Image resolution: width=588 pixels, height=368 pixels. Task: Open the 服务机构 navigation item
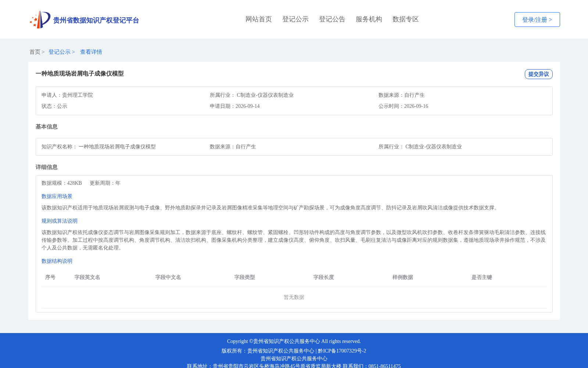[369, 19]
